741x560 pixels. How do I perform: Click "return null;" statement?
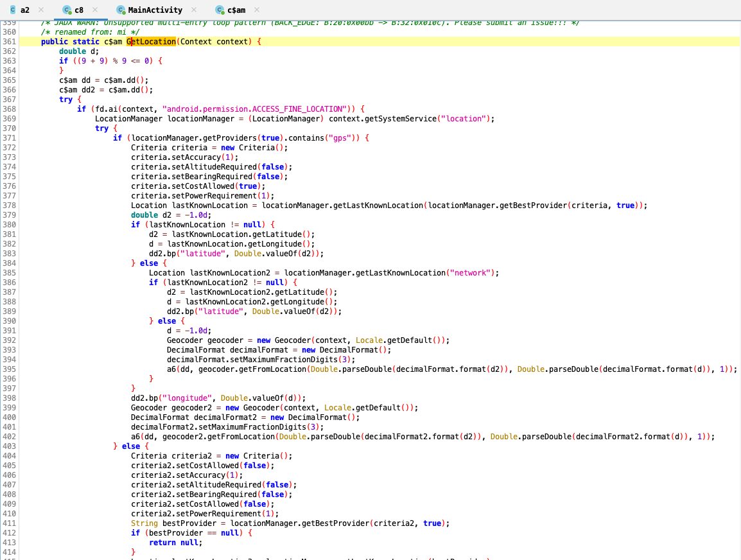click(176, 543)
